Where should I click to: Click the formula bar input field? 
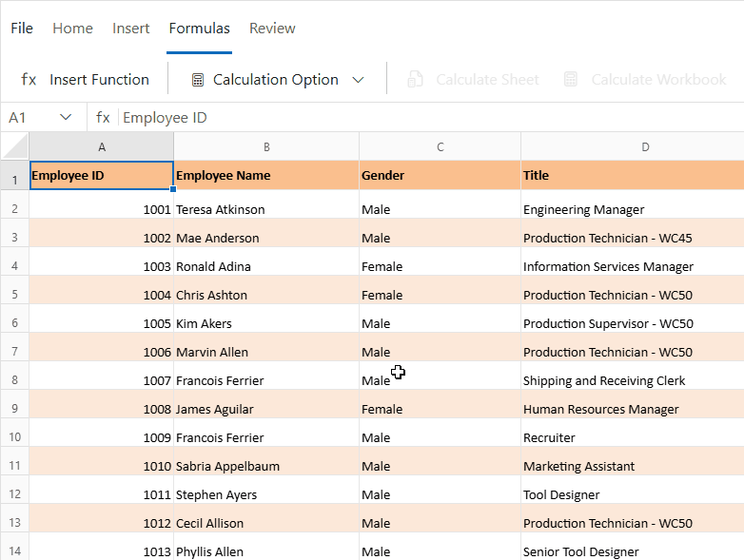point(428,117)
